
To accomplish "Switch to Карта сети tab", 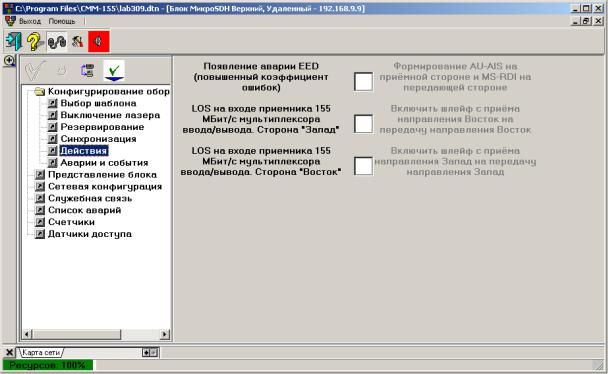I will pyautogui.click(x=41, y=352).
